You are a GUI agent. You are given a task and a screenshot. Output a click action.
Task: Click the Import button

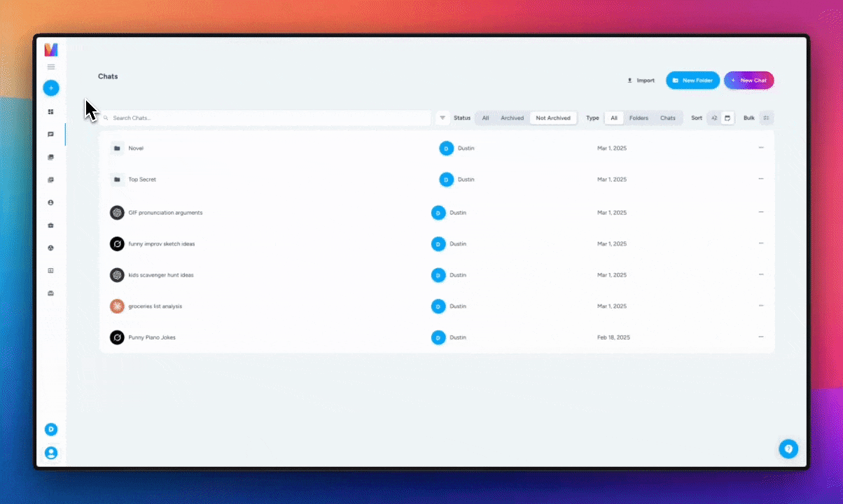tap(641, 80)
